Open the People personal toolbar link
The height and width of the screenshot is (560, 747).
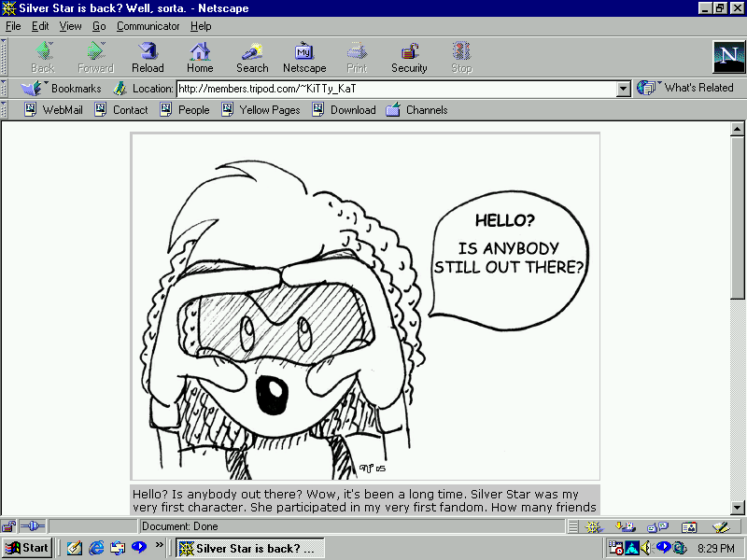[185, 110]
